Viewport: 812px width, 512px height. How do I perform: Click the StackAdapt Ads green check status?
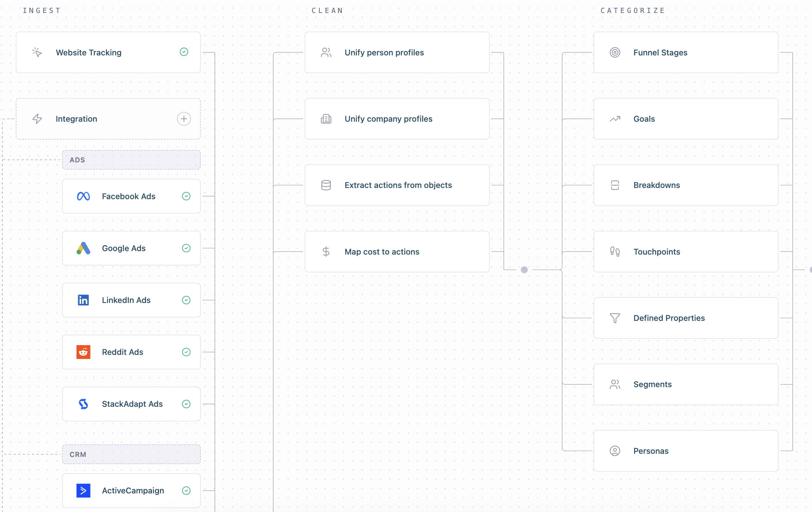click(186, 404)
